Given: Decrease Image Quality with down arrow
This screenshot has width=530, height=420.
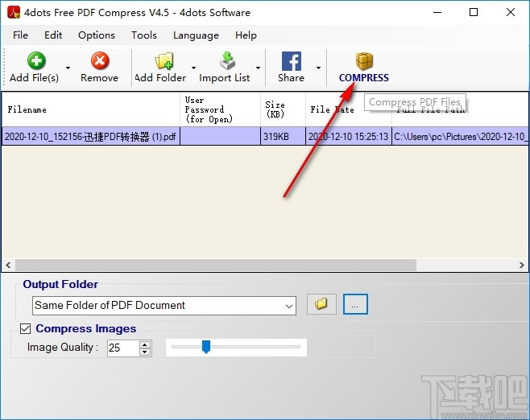Looking at the screenshot, I should 145,352.
